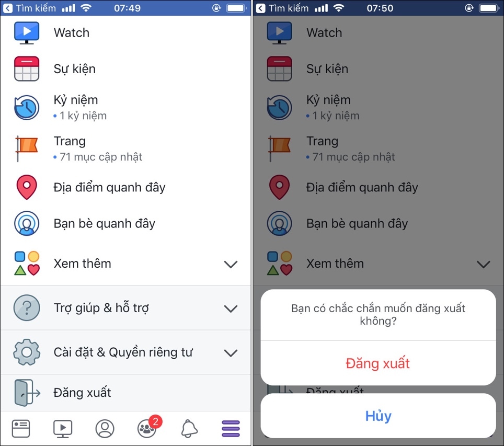Image resolution: width=504 pixels, height=446 pixels.
Task: Open Watch from the left menu
Action: [125, 33]
